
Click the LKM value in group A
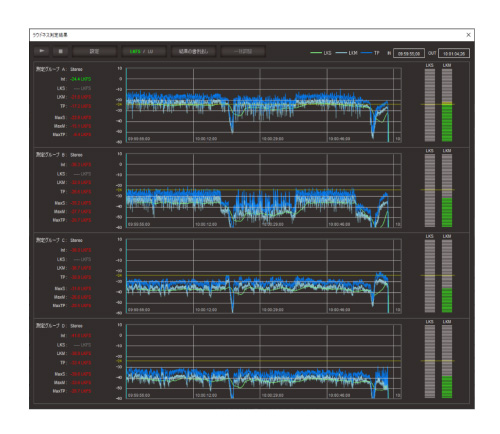click(81, 97)
